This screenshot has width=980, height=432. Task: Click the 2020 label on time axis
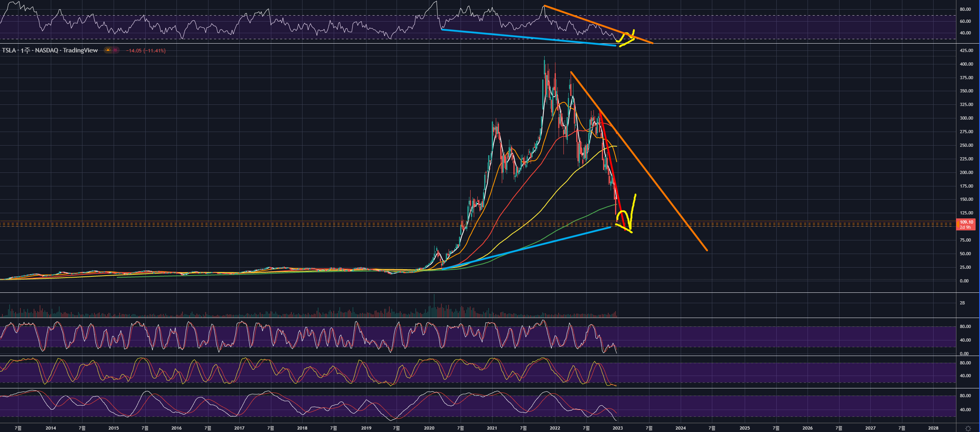tap(429, 428)
